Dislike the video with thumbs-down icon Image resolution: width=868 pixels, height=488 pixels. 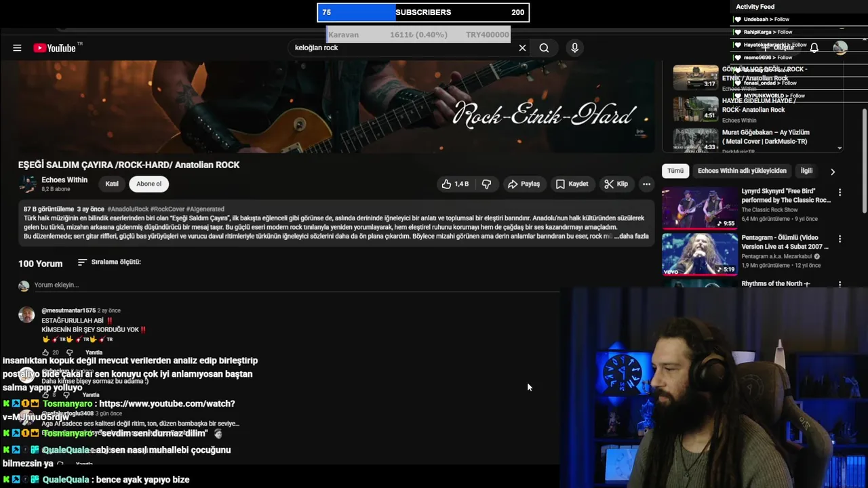coord(486,184)
